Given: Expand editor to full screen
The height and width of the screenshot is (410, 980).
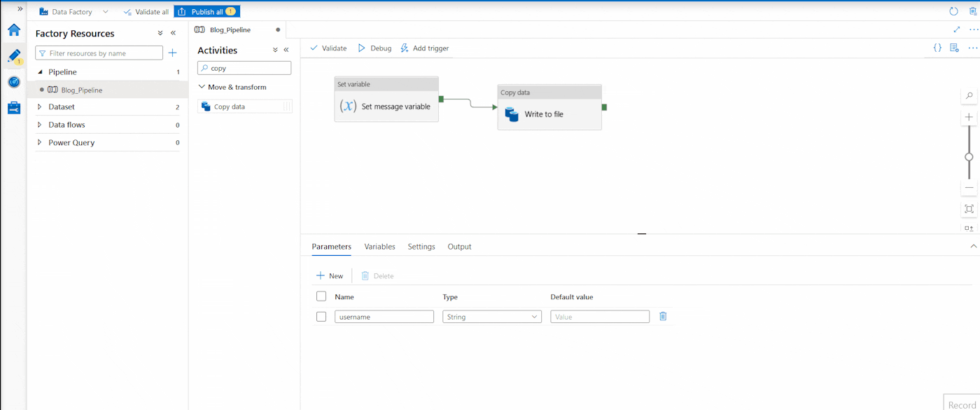Looking at the screenshot, I should (x=957, y=29).
